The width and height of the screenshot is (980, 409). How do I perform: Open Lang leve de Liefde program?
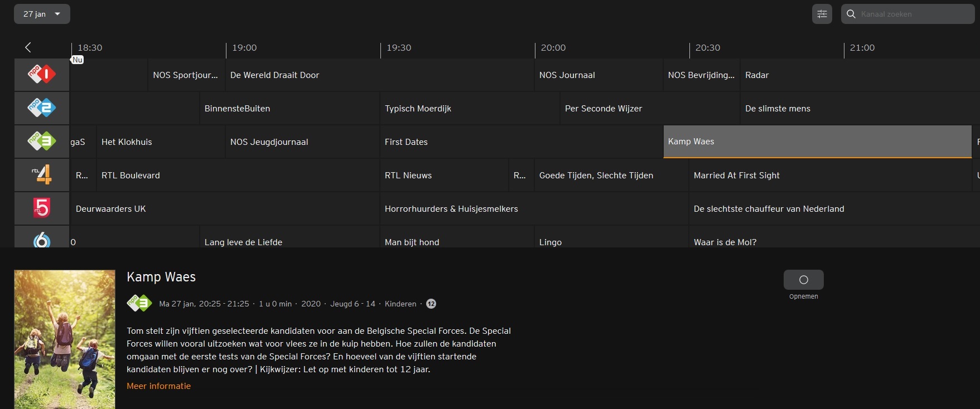289,237
